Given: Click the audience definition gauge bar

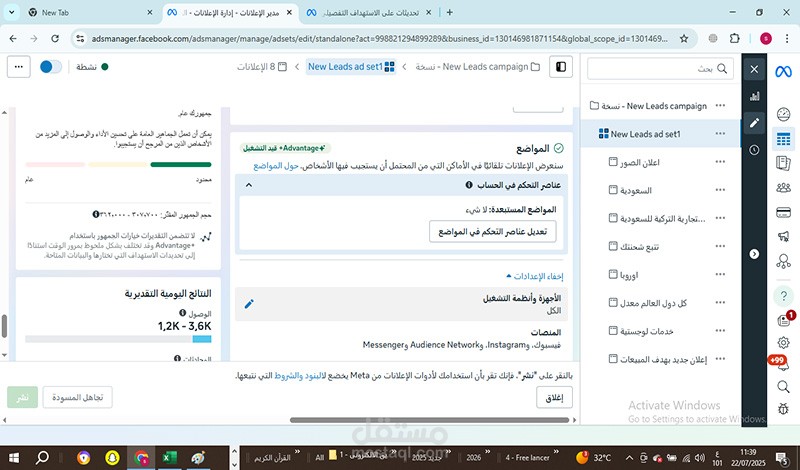Looking at the screenshot, I should coord(118,164).
